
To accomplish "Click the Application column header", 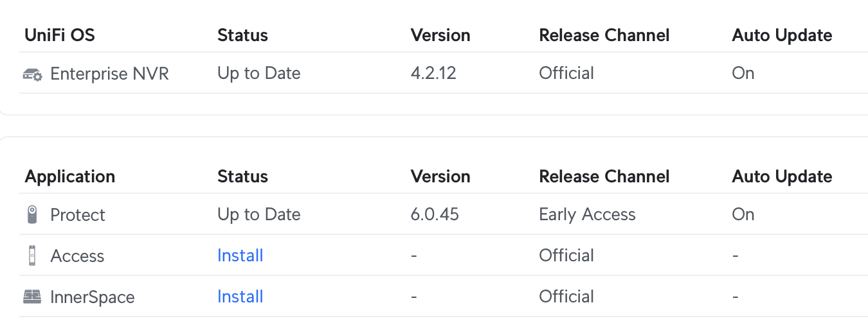I will click(x=70, y=177).
